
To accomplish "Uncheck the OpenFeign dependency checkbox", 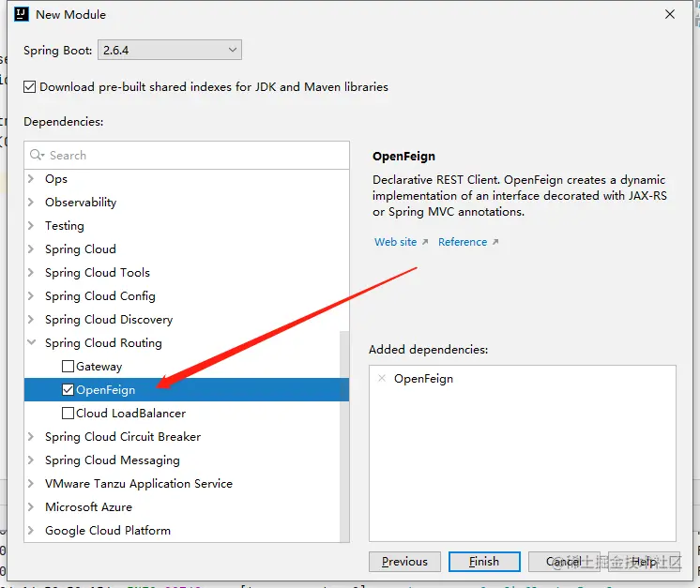I will (68, 389).
